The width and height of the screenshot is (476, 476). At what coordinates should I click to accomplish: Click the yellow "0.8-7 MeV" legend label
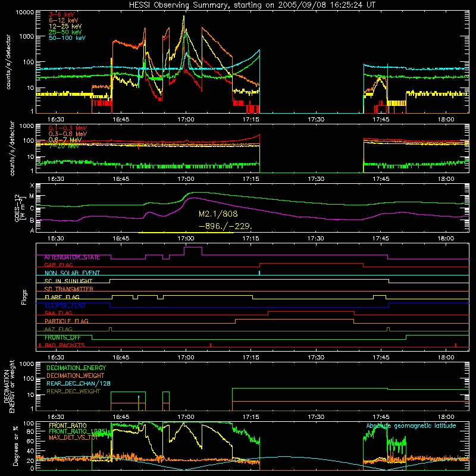65,140
